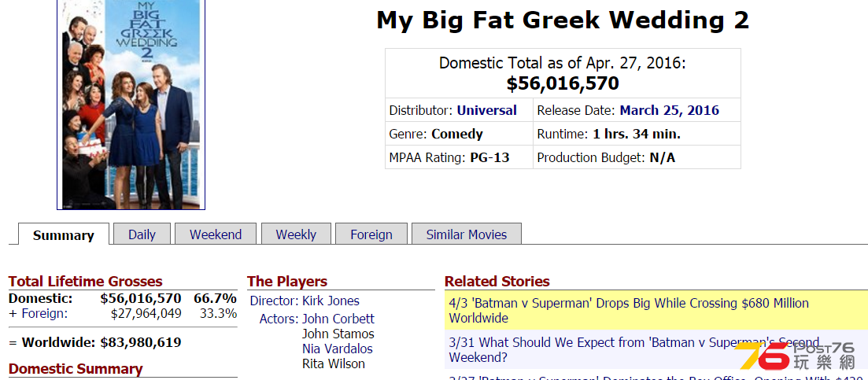
Task: Open Nia Vardalos's actor page
Action: click(x=337, y=349)
